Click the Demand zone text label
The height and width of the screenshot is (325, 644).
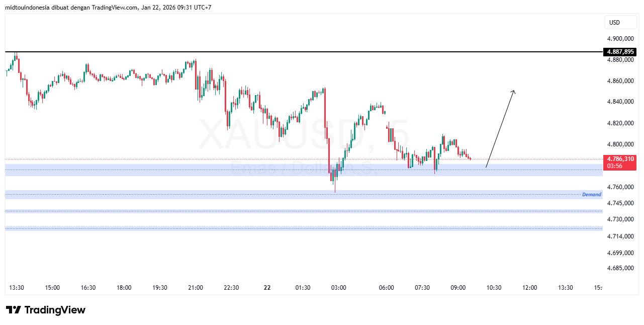tap(592, 194)
